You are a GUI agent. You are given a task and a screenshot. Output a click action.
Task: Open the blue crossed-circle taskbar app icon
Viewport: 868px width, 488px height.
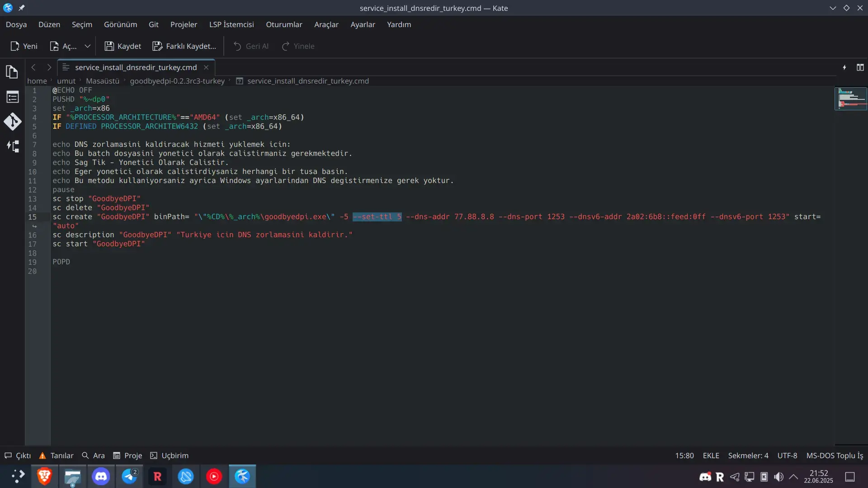coord(186,476)
